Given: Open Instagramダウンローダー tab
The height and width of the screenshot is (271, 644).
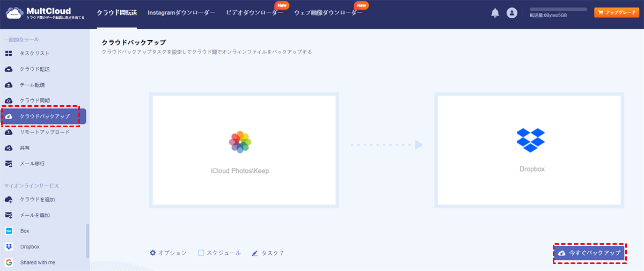Looking at the screenshot, I should point(181,12).
